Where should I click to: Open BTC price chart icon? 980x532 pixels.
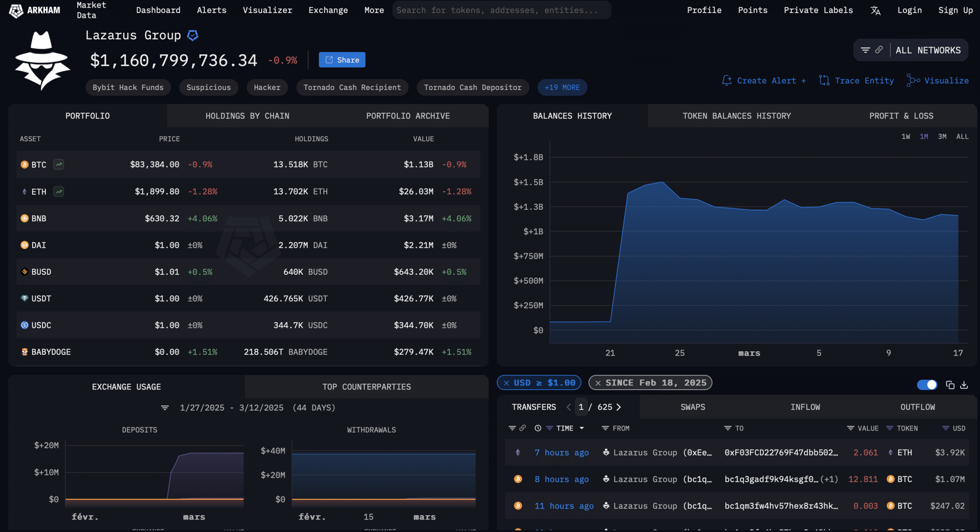tap(59, 165)
